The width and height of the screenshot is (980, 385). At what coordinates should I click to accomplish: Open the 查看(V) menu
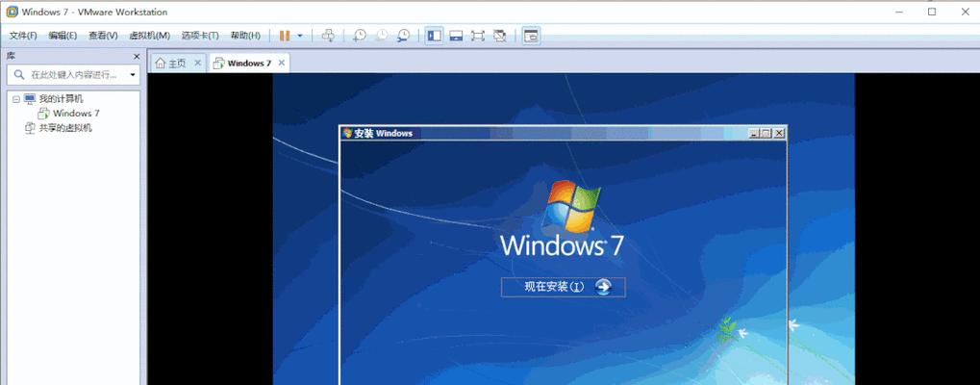(x=103, y=36)
